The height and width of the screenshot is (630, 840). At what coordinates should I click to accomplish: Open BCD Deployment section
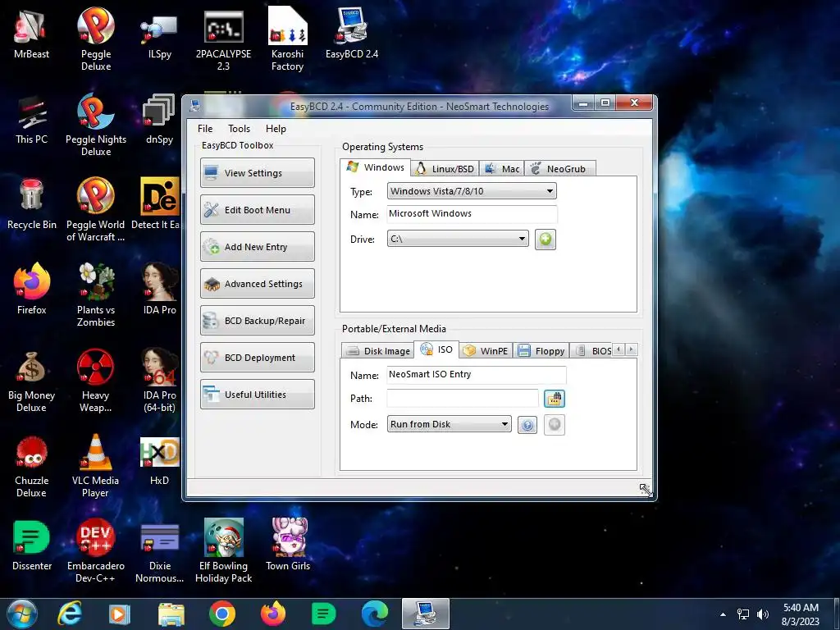(x=257, y=358)
